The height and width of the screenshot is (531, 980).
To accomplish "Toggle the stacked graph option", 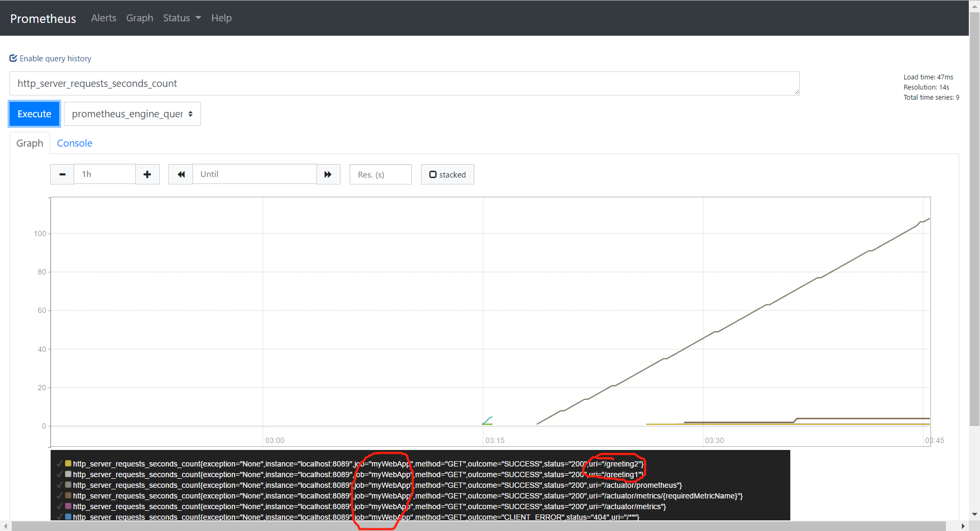I will (448, 174).
